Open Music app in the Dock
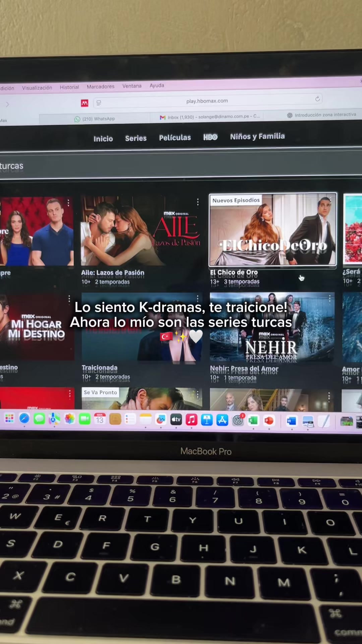 coord(191,420)
